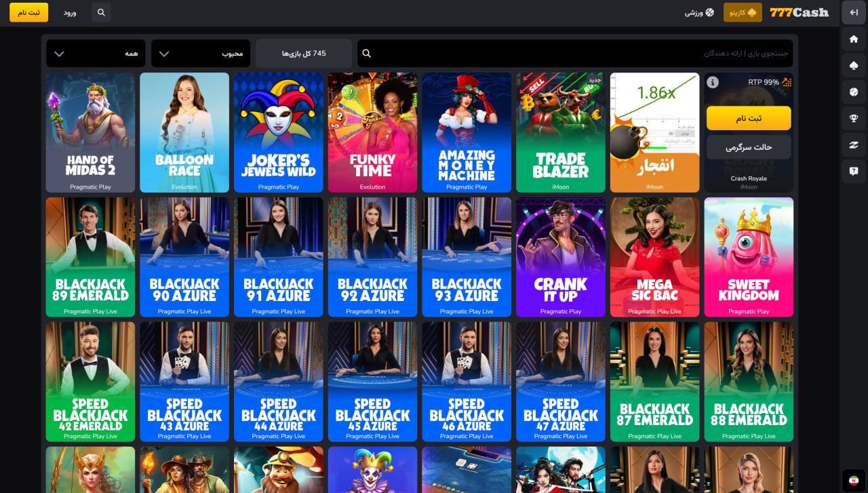The height and width of the screenshot is (493, 868).
Task: Switch to the ورزشی tab in header
Action: [x=699, y=12]
